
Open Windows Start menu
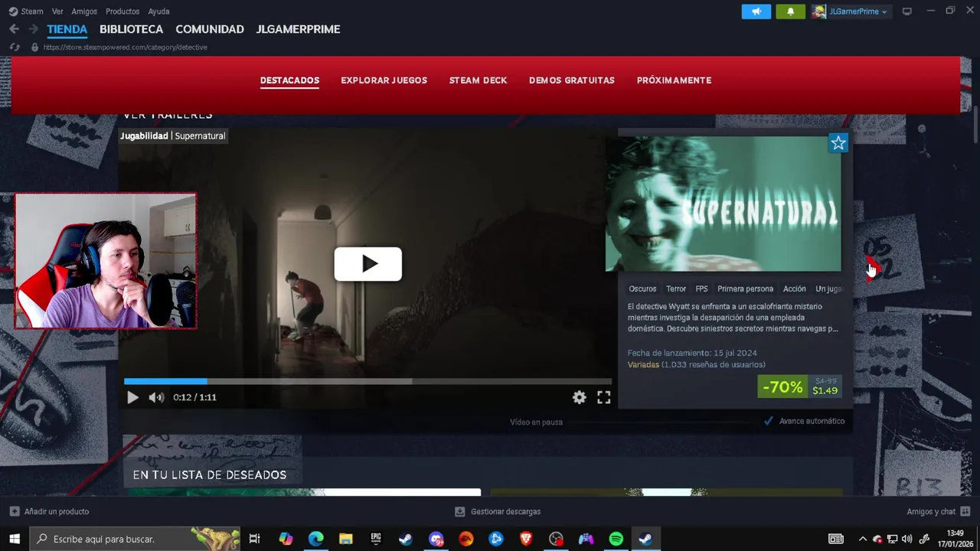(14, 539)
